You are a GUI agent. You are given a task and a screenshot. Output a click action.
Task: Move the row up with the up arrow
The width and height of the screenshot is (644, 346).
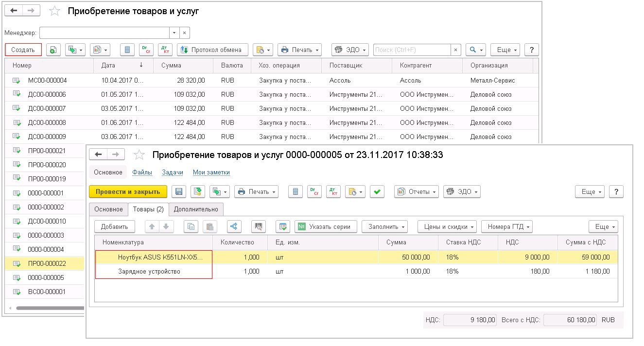152,226
